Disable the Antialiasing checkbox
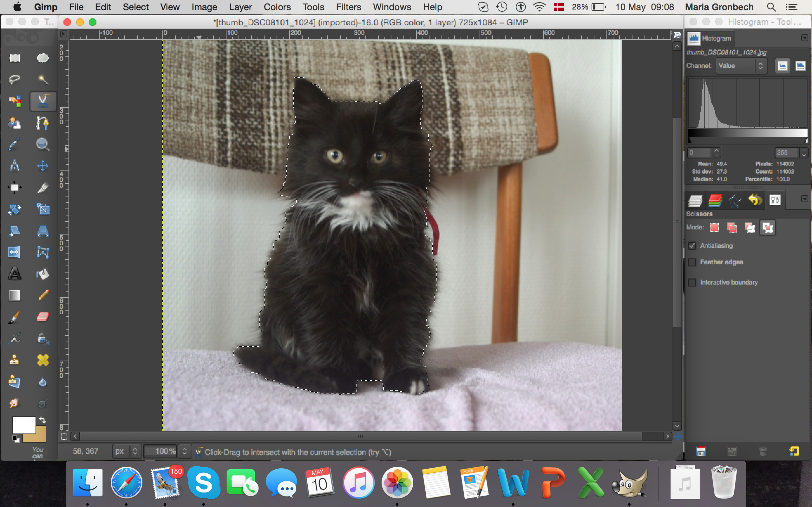The height and width of the screenshot is (507, 812). (692, 246)
